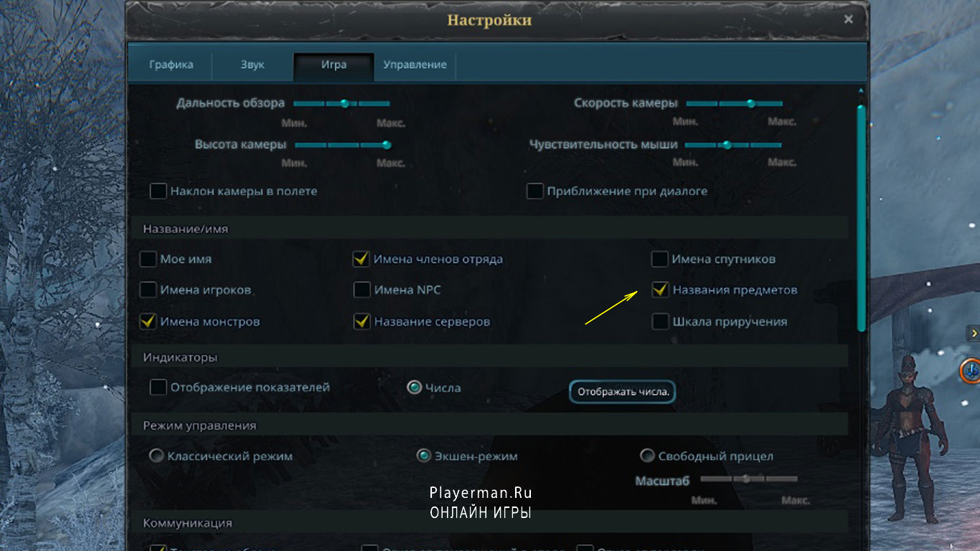Select the Управление tab
980x551 pixels.
click(415, 65)
